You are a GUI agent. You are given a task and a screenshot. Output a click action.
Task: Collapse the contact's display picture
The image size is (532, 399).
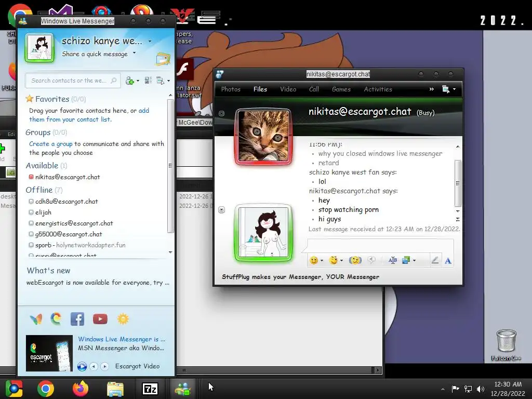coord(221,113)
